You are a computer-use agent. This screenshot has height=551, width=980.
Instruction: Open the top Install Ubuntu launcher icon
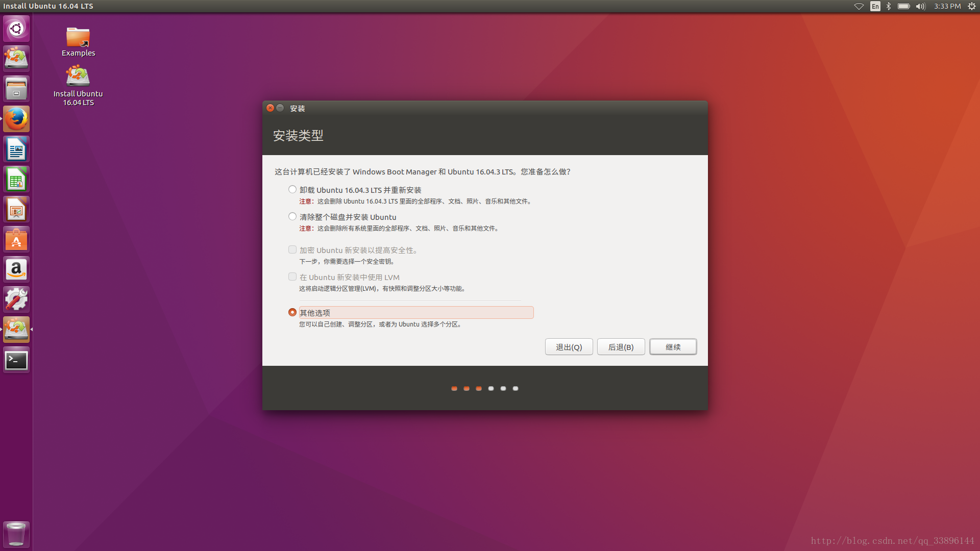[x=16, y=58]
